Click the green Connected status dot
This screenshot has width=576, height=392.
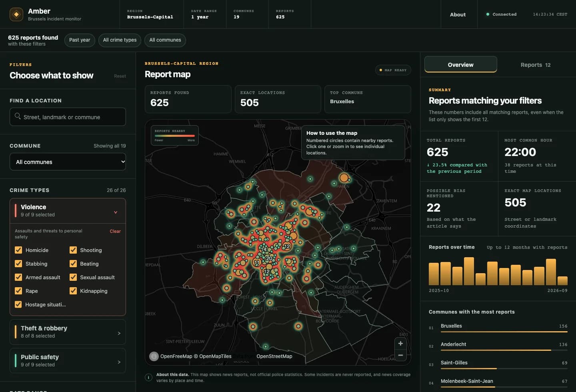coord(488,14)
